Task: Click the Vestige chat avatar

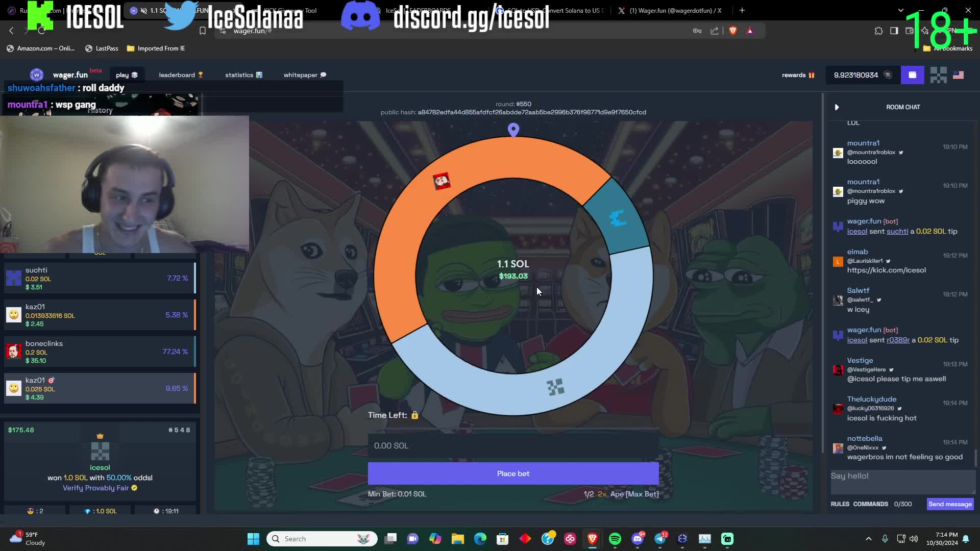Action: (x=838, y=370)
